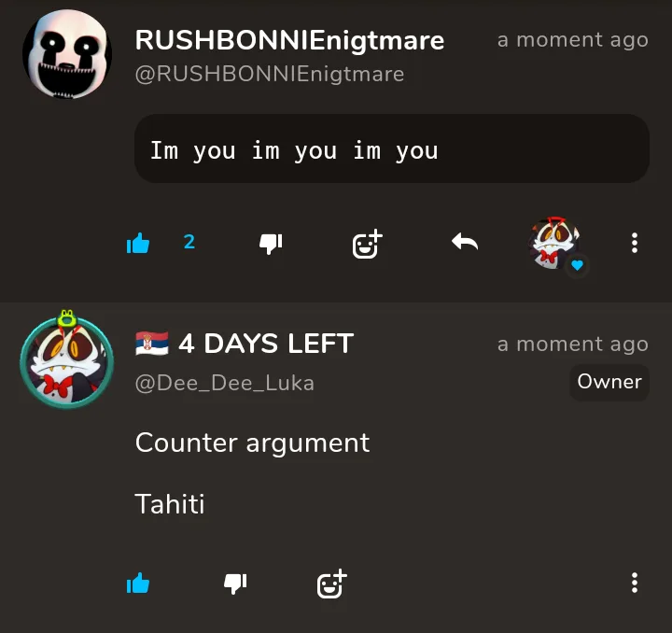Click the Serbian flag emoji icon
Viewport: 672px width, 633px height.
(152, 344)
